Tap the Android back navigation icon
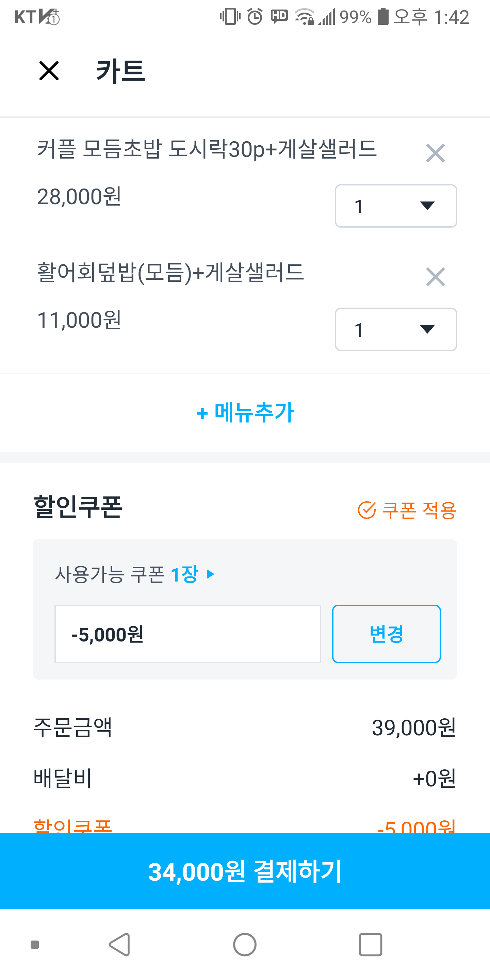The height and width of the screenshot is (980, 490). tap(120, 944)
